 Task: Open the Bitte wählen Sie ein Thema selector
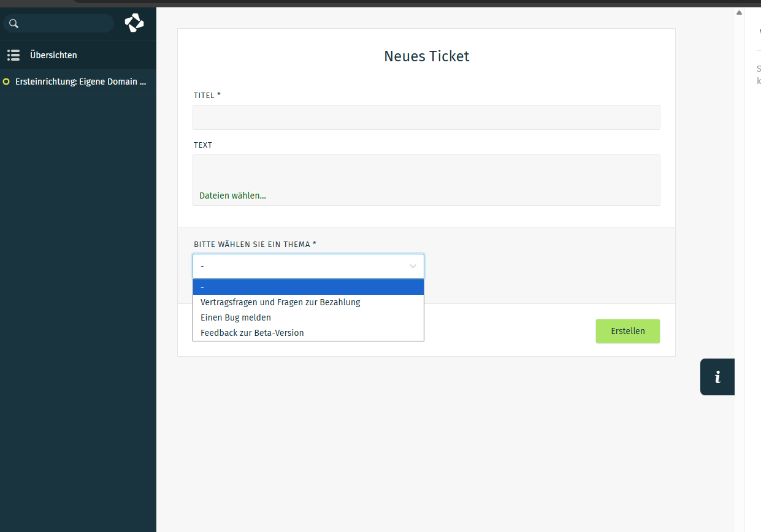click(300, 267)
